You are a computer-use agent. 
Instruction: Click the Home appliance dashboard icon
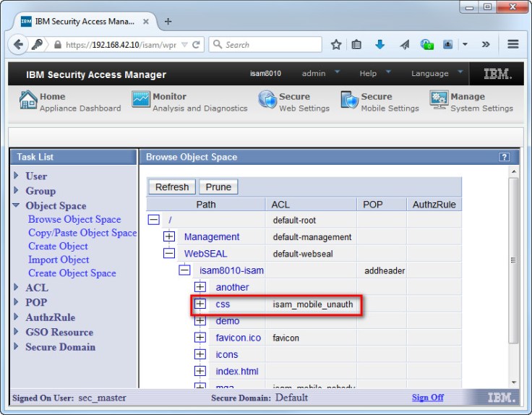click(28, 100)
